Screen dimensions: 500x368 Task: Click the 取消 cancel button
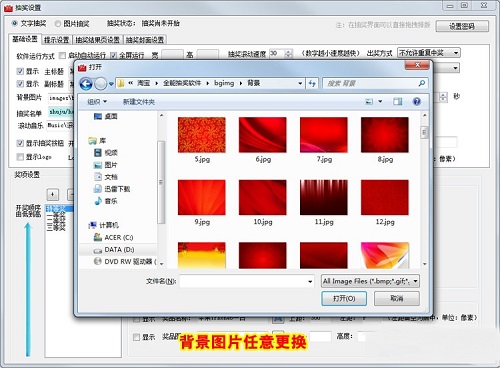(x=397, y=298)
